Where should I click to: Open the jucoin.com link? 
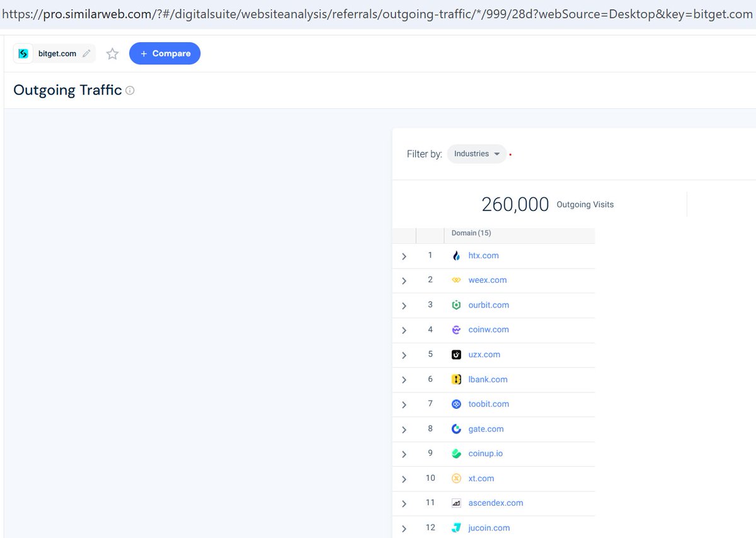pos(489,528)
